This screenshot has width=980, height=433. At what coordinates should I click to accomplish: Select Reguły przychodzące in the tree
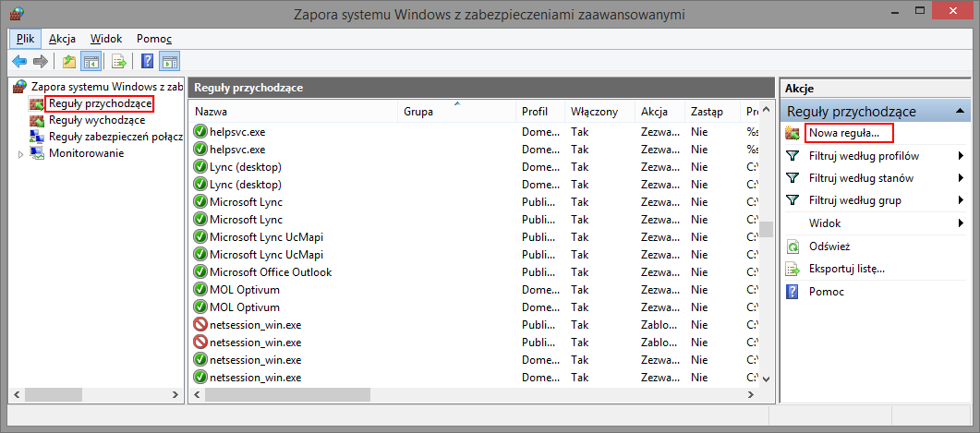pyautogui.click(x=101, y=103)
